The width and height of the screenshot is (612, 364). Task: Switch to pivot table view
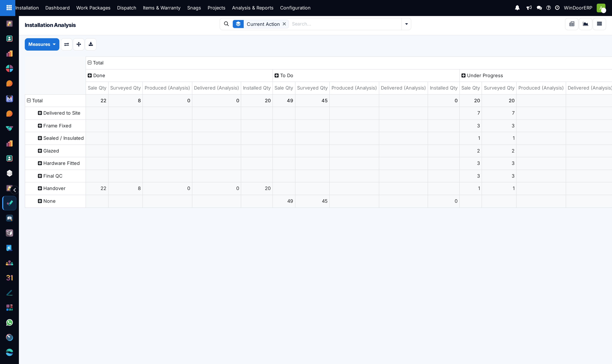[x=572, y=24]
